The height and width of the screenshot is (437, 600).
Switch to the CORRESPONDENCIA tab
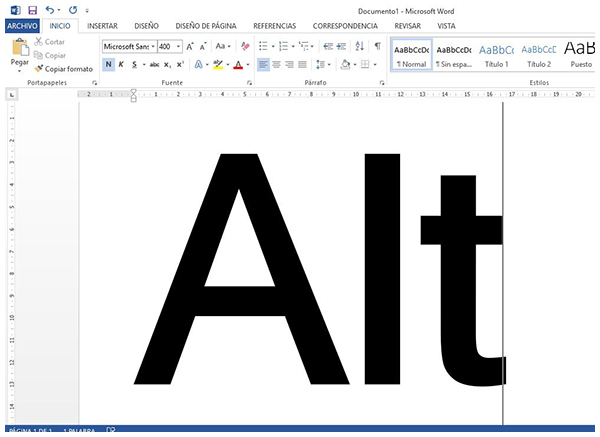(345, 26)
